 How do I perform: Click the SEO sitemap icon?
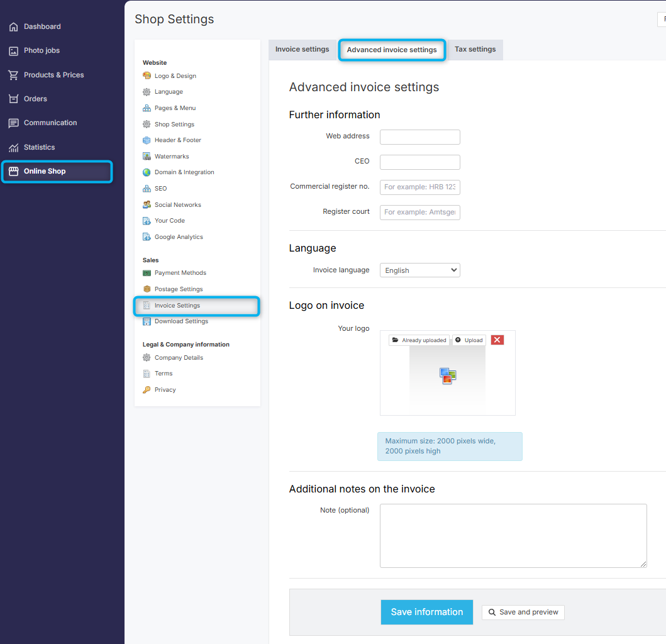point(147,189)
